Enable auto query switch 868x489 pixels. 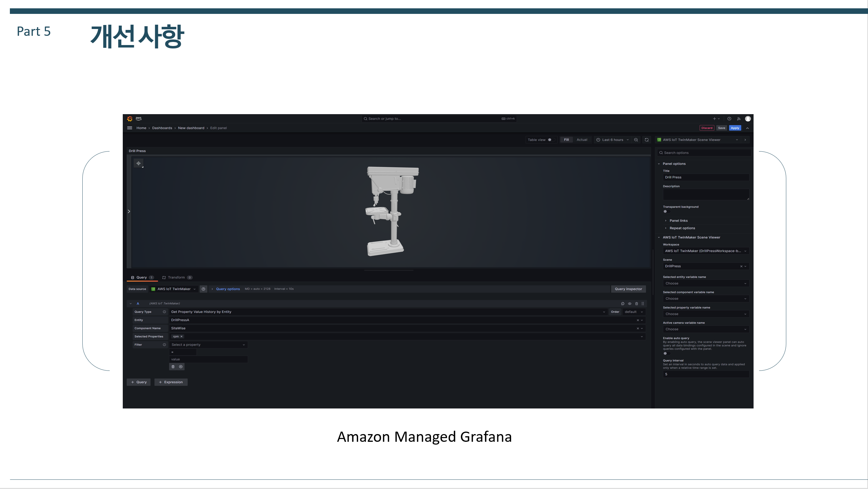667,354
